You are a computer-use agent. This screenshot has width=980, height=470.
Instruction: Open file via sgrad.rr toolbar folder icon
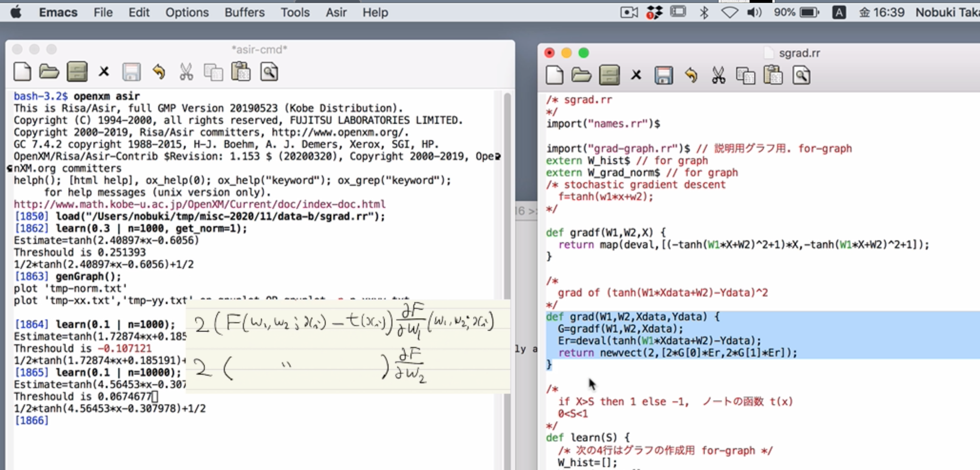tap(581, 75)
